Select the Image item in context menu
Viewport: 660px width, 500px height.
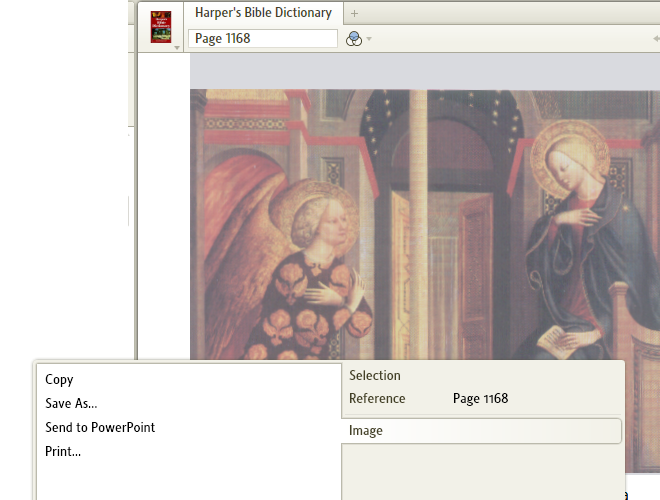pyautogui.click(x=482, y=431)
